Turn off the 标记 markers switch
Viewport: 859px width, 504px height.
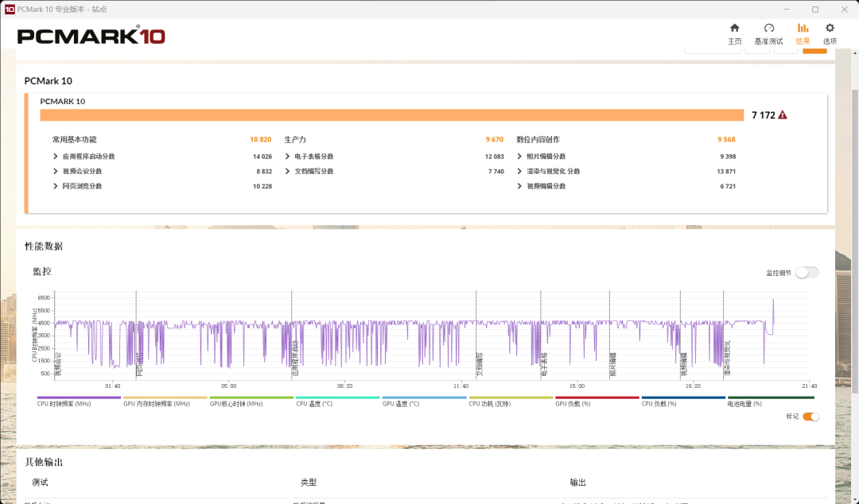pos(810,417)
